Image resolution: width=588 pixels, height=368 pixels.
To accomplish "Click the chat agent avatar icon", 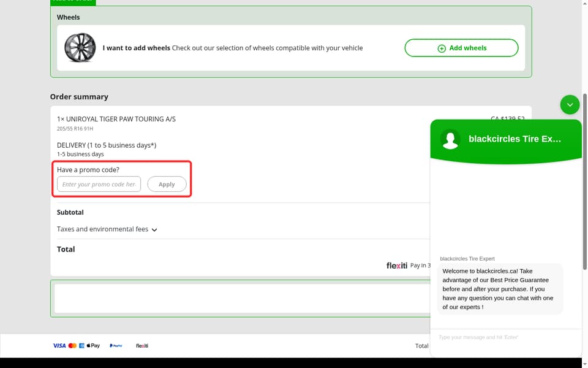I will tap(450, 139).
